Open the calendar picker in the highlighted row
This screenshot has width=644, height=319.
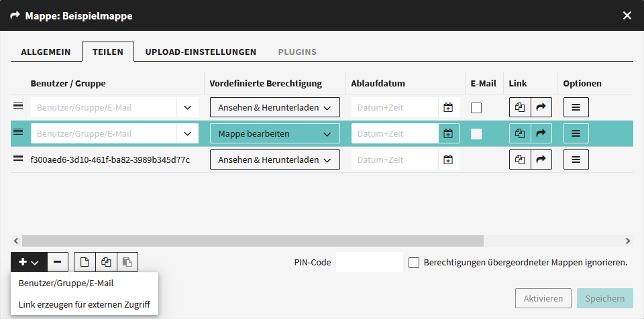pyautogui.click(x=449, y=133)
